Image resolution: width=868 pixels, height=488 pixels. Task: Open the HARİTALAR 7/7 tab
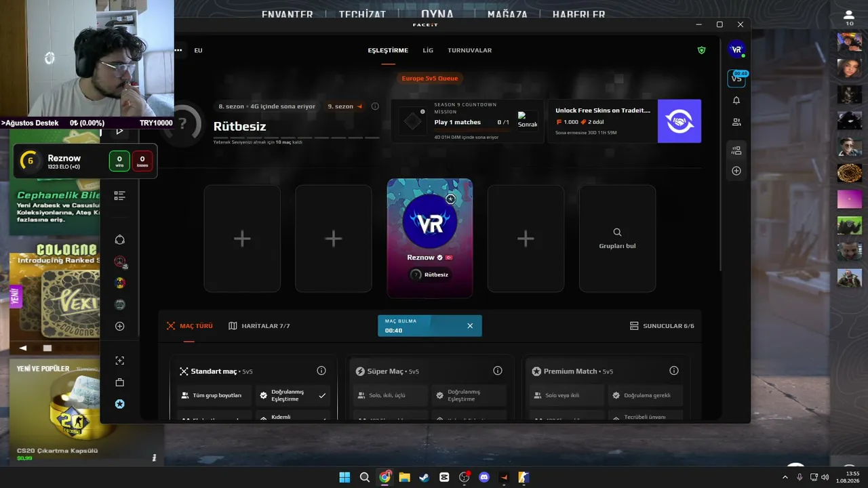(259, 326)
